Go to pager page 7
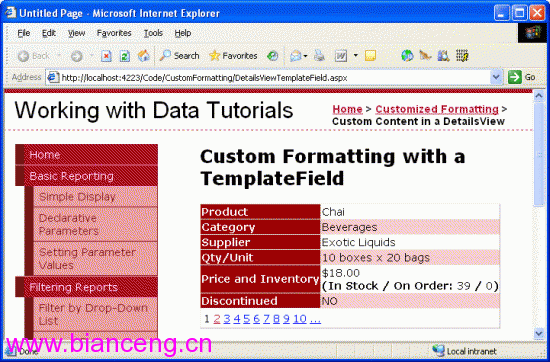Image resolution: width=550 pixels, height=362 pixels. [267, 319]
